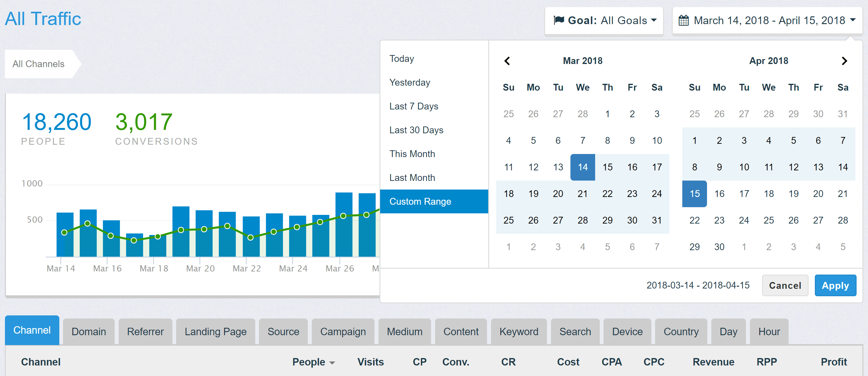Pick March 14 start date
Image resolution: width=868 pixels, height=376 pixels.
pyautogui.click(x=582, y=167)
